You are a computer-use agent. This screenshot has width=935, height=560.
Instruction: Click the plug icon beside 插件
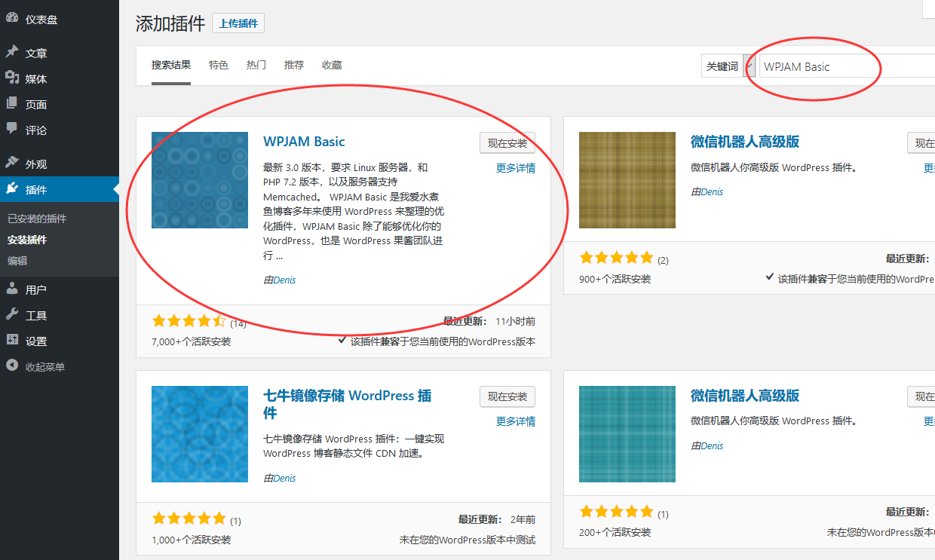tap(12, 188)
